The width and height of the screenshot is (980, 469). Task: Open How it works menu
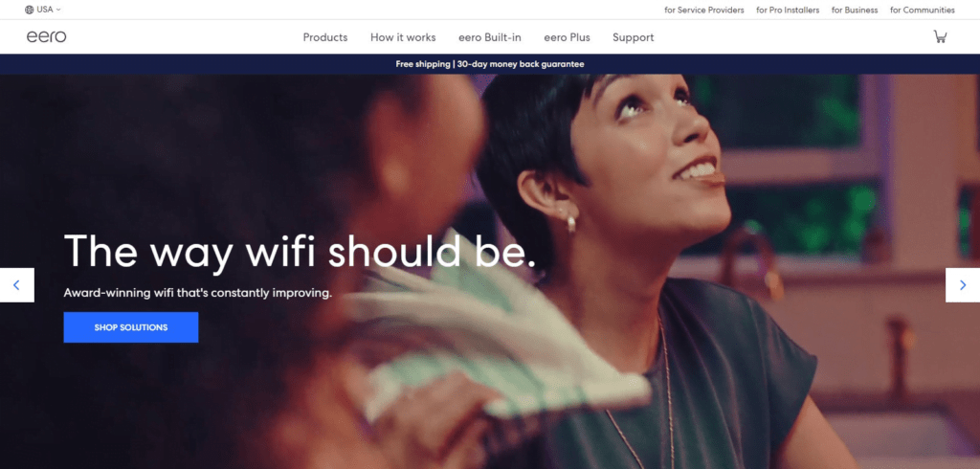(403, 37)
